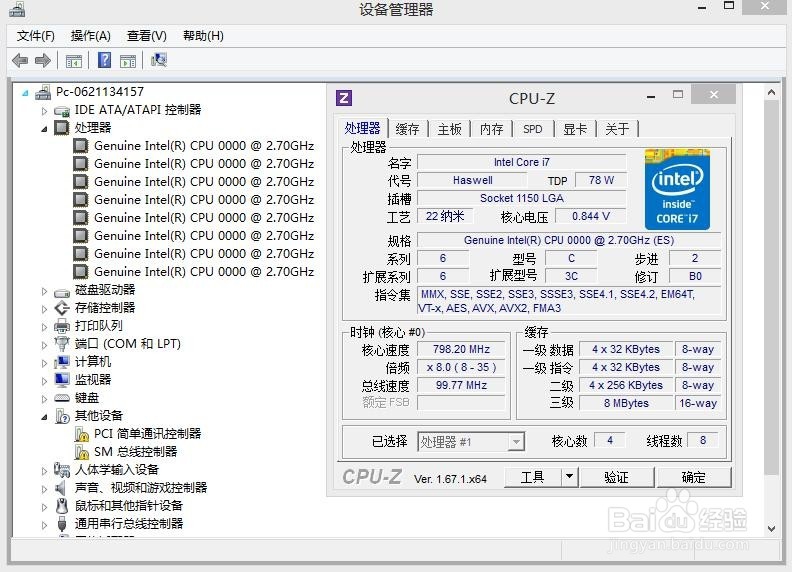Click the properties pane toolbar icon beside Help
792x572 pixels.
pyautogui.click(x=128, y=61)
